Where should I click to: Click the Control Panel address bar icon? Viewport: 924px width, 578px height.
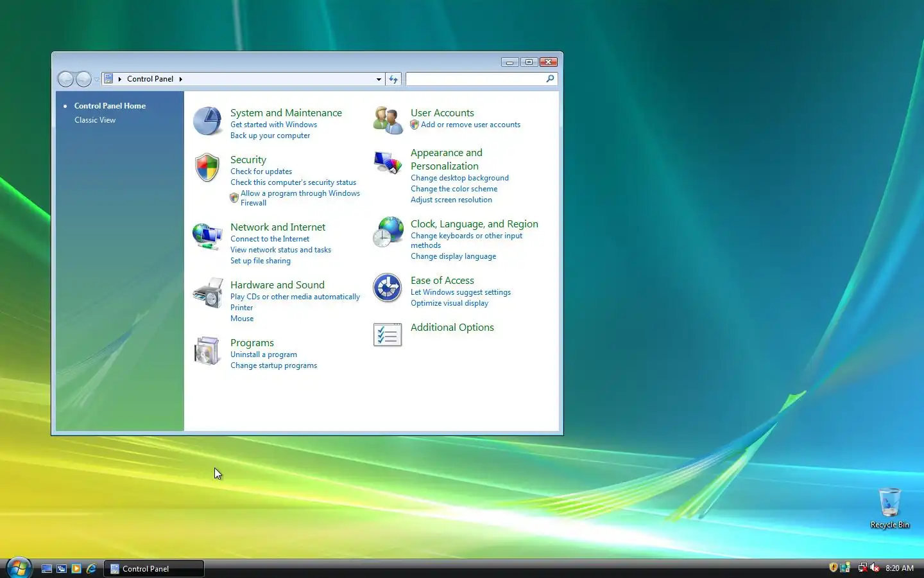tap(108, 78)
